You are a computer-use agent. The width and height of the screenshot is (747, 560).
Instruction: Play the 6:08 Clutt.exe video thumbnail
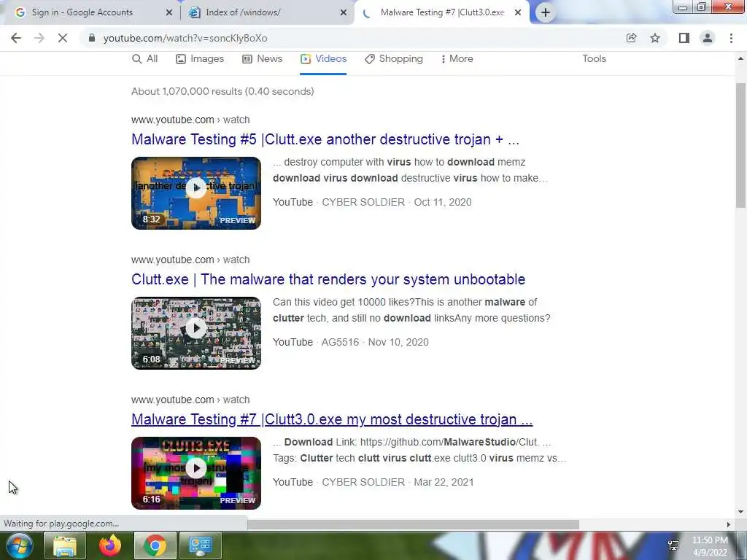click(x=196, y=333)
